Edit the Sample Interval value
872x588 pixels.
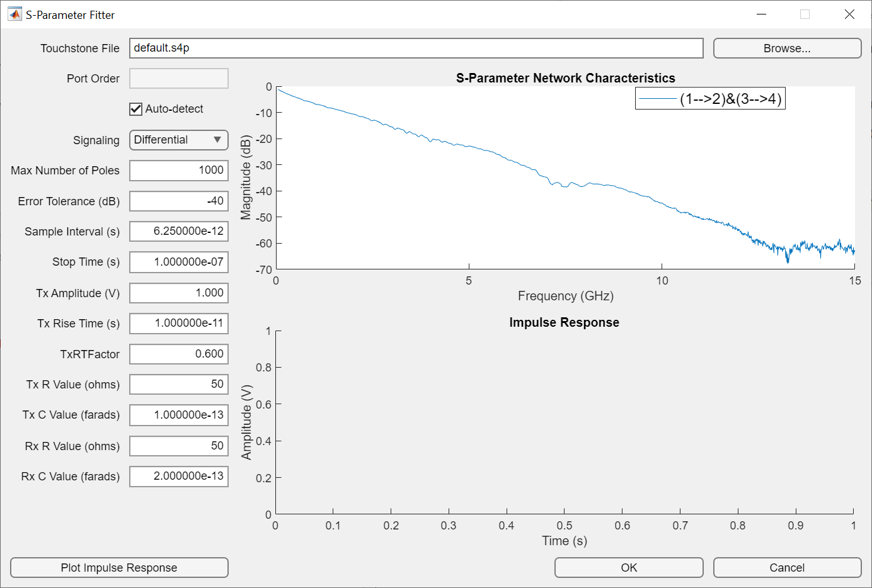(x=178, y=231)
